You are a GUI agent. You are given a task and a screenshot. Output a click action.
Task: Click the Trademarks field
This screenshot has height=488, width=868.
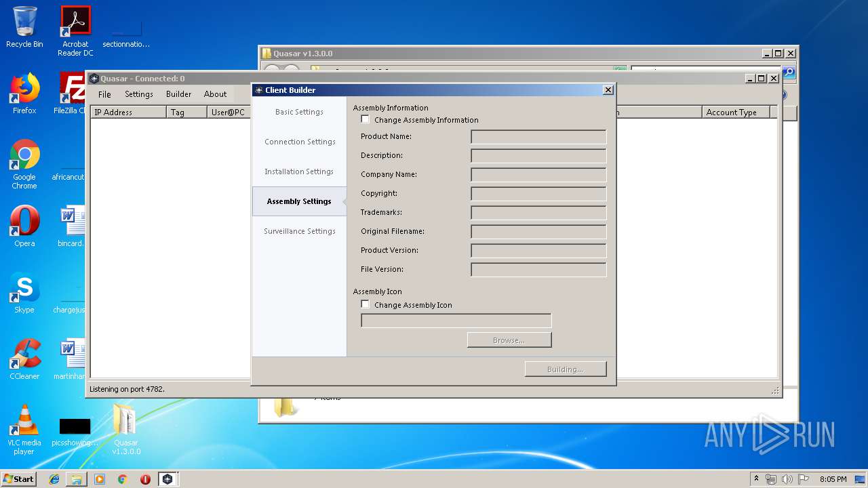(x=538, y=213)
